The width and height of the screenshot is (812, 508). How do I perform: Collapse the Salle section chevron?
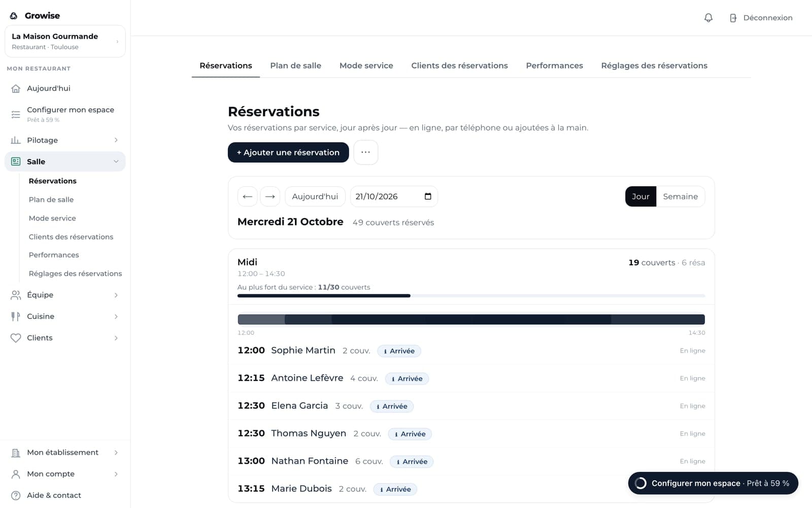[x=116, y=162]
